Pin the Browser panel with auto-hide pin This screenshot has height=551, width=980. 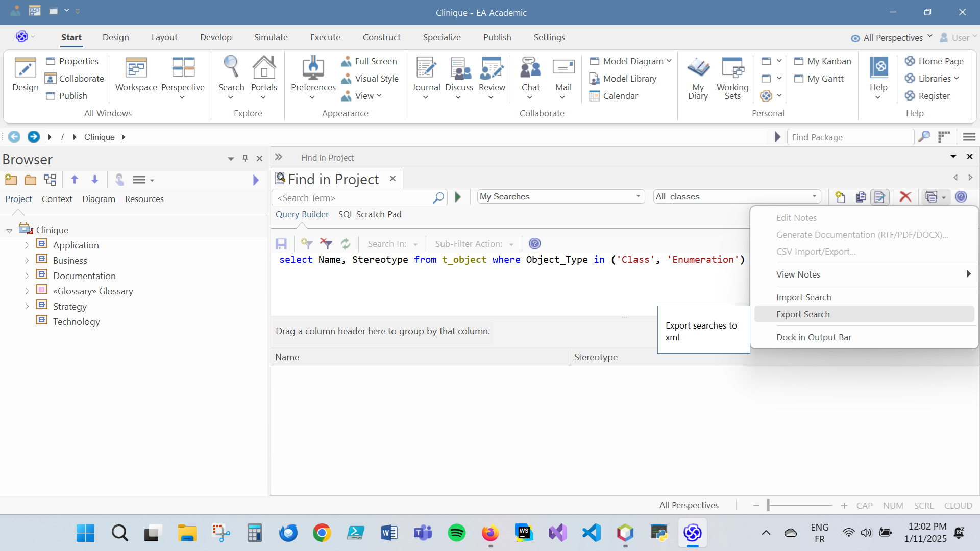[x=245, y=159]
